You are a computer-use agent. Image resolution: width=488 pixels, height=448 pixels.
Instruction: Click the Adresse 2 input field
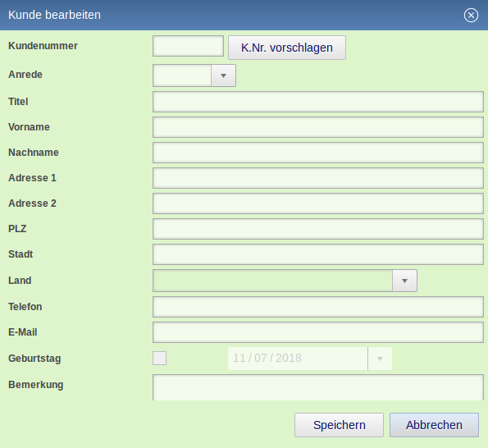[318, 203]
